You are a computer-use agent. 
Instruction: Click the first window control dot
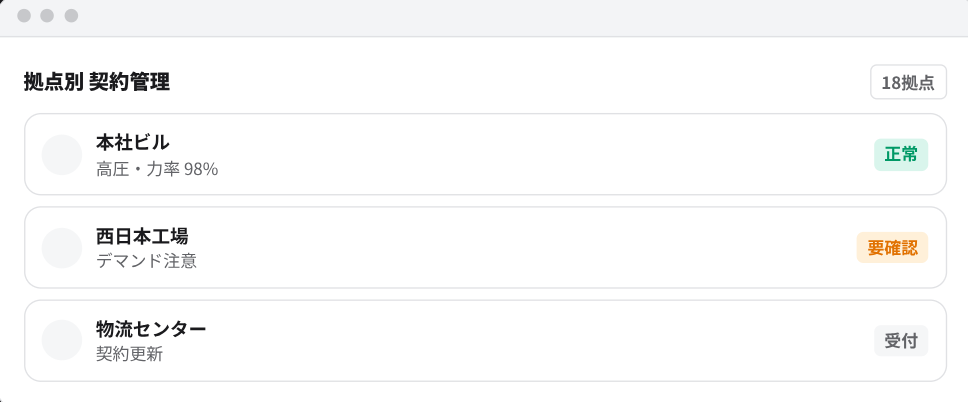(x=24, y=15)
